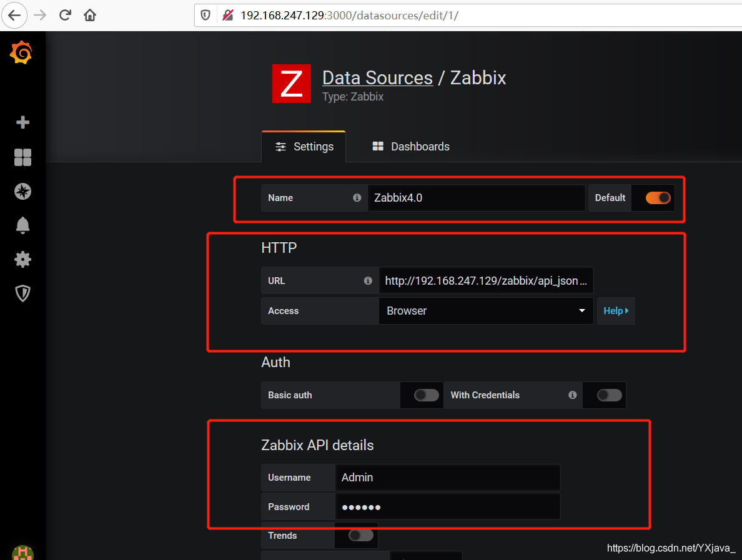Open the Dashboards grid icon in sidebar
742x560 pixels.
click(22, 157)
